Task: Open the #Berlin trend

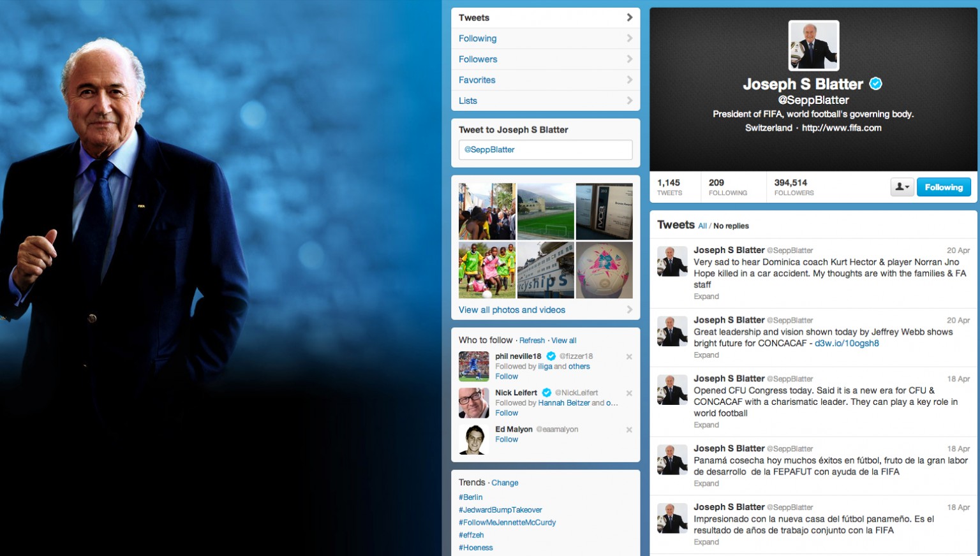Action: coord(470,497)
